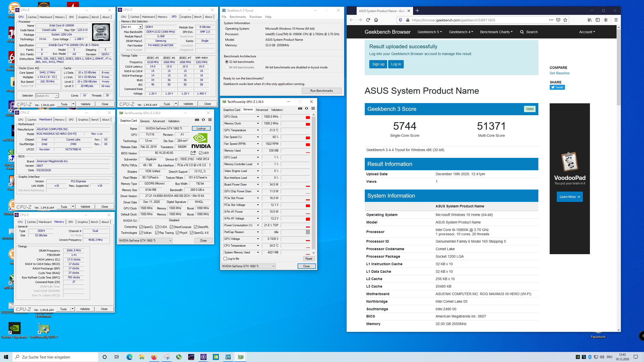
Task: Open Firefox library icon
Action: click(x=590, y=20)
